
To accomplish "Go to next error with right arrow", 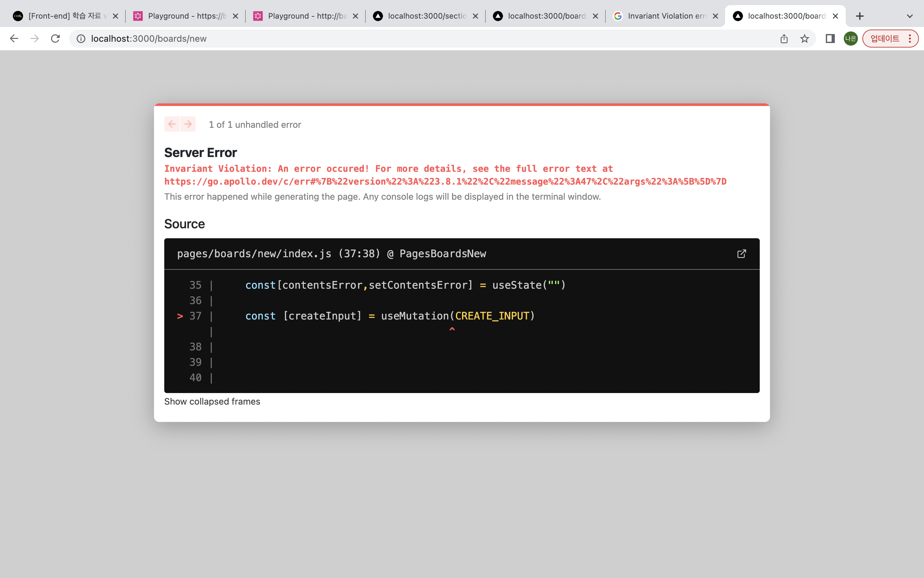I will point(188,124).
